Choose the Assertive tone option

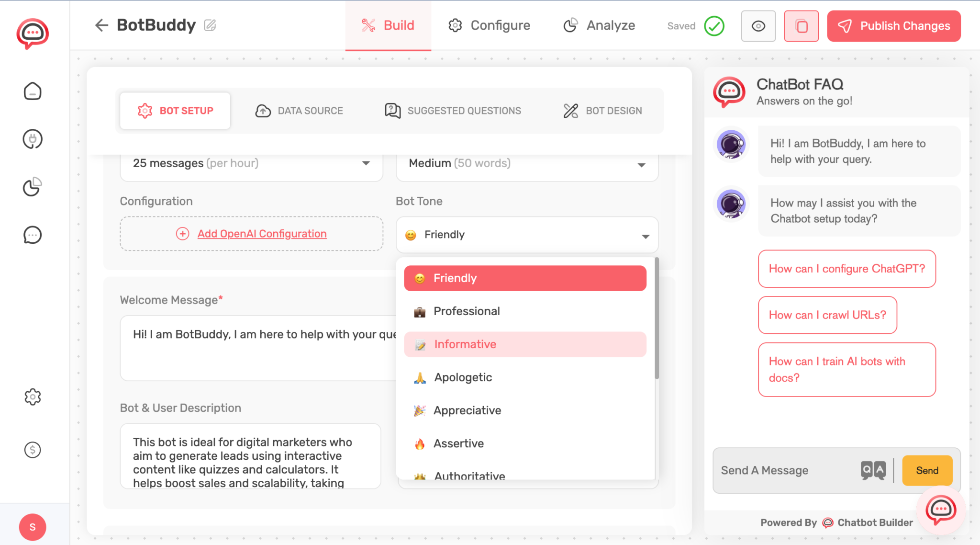pos(525,443)
